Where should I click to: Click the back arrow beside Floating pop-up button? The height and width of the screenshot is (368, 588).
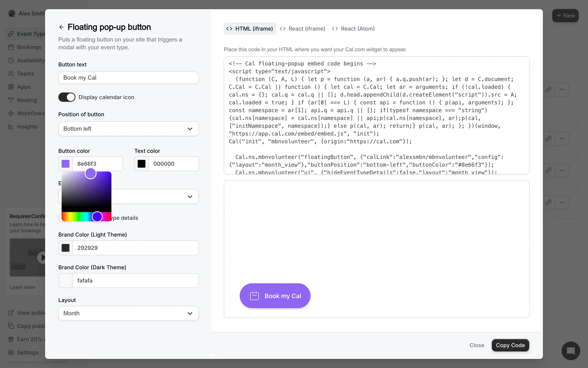(61, 27)
